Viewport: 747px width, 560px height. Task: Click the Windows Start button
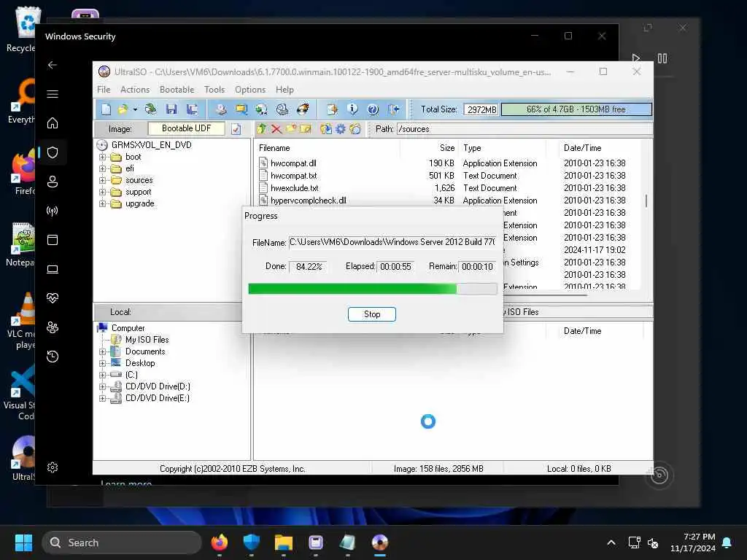(x=23, y=542)
